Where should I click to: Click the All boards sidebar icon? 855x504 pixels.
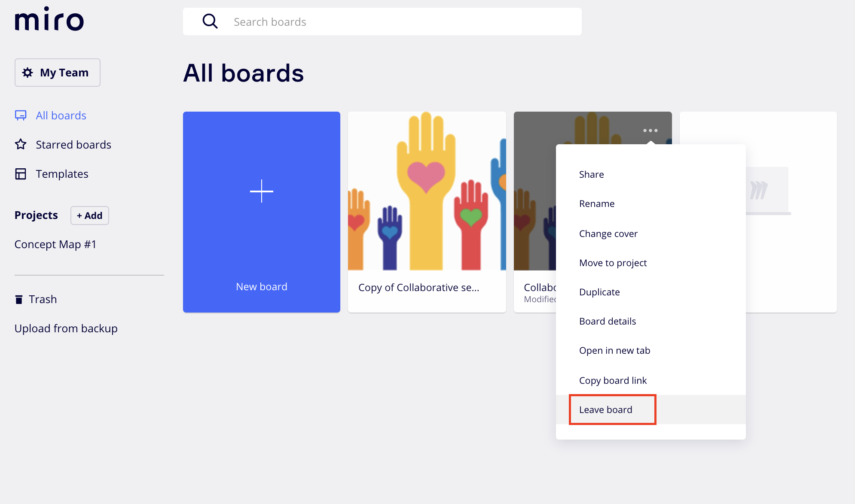click(x=21, y=115)
